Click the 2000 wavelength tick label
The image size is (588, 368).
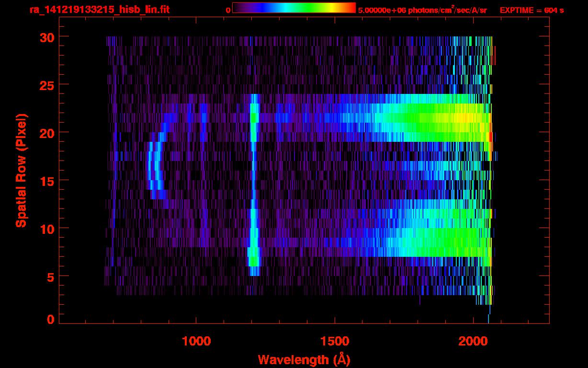point(473,341)
